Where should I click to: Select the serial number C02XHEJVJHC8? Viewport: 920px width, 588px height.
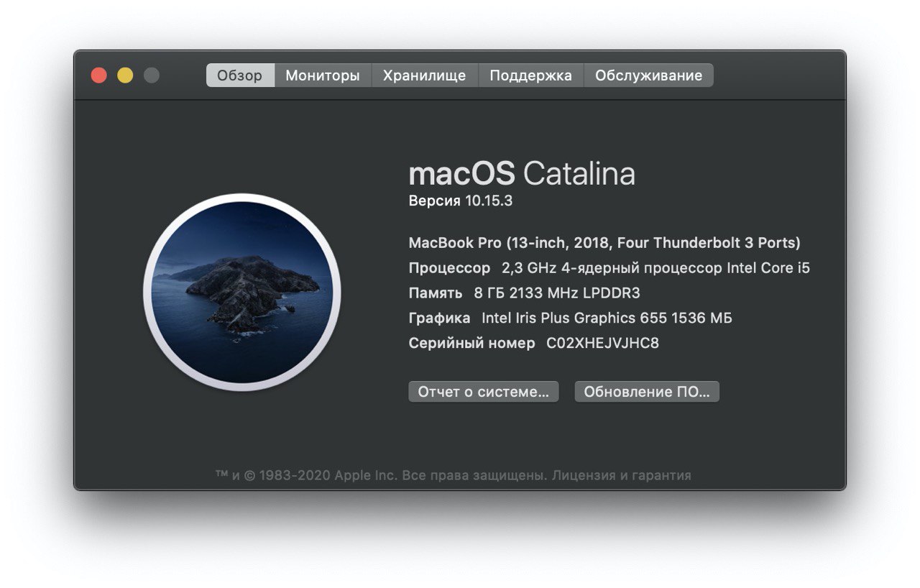[x=603, y=343]
